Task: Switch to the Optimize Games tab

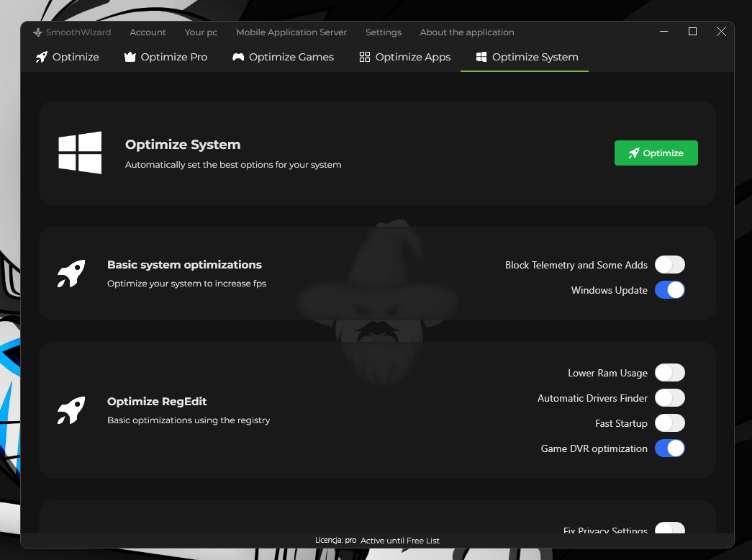Action: pyautogui.click(x=283, y=57)
